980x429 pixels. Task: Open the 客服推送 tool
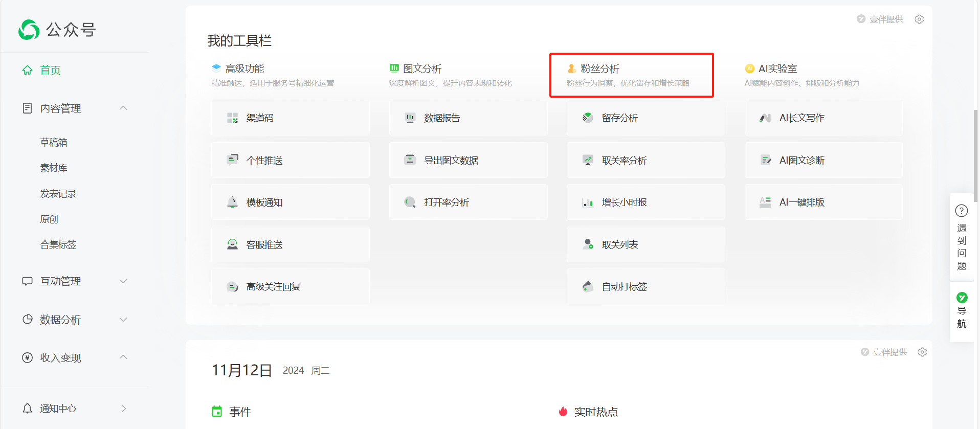coord(291,244)
